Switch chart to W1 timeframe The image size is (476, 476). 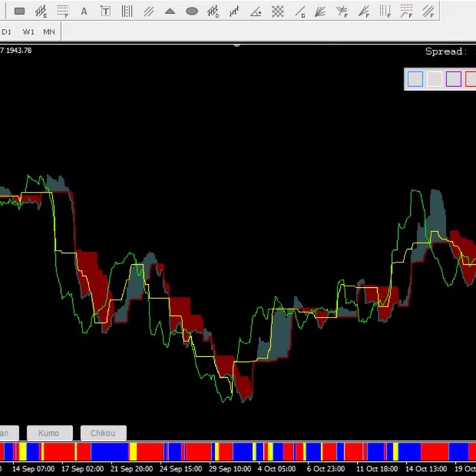click(28, 32)
